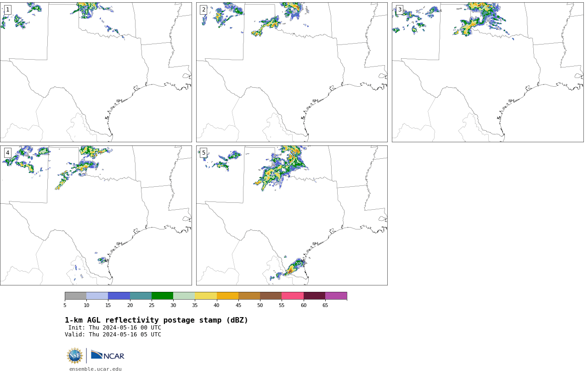Viewport: 588px width, 374px height.
Task: Open ensemble member 2 reflectivity map
Action: [292, 72]
